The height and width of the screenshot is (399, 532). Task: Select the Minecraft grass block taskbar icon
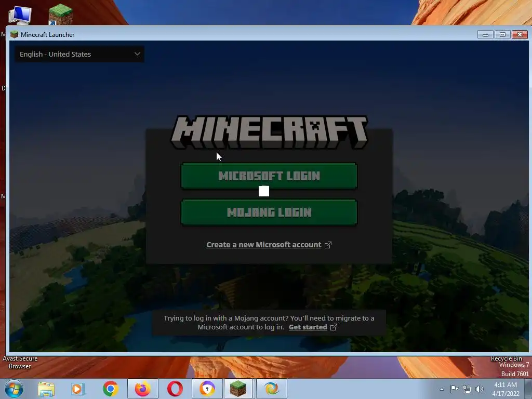pos(238,389)
